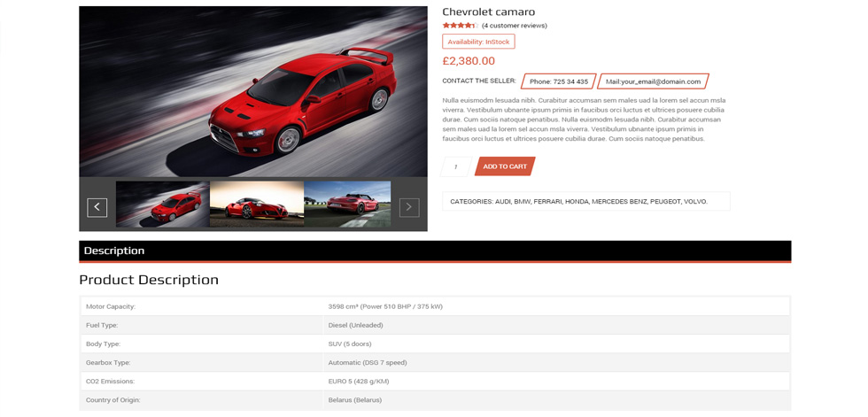The width and height of the screenshot is (868, 417).
Task: Select the red convertible rear-view thumbnail
Action: (x=347, y=205)
